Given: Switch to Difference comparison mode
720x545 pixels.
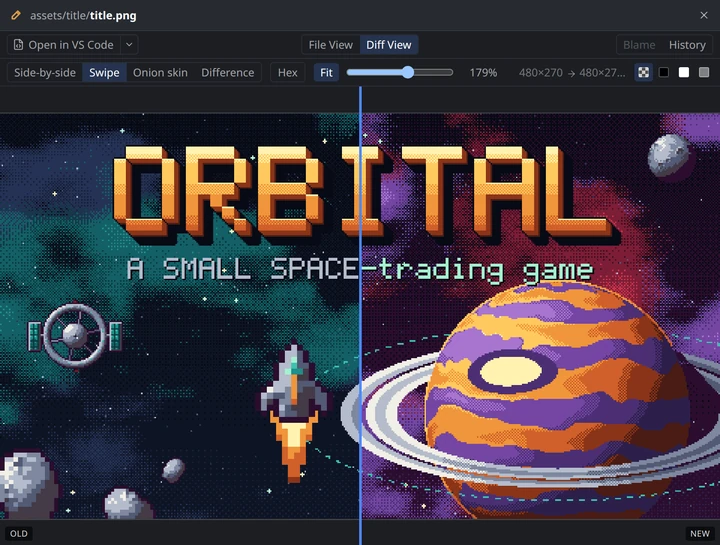Looking at the screenshot, I should (x=227, y=73).
